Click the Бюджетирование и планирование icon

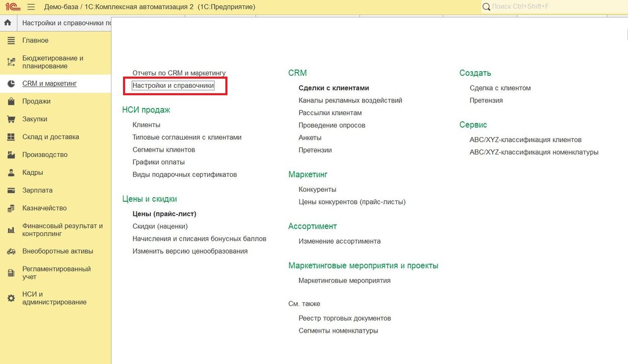[x=11, y=62]
